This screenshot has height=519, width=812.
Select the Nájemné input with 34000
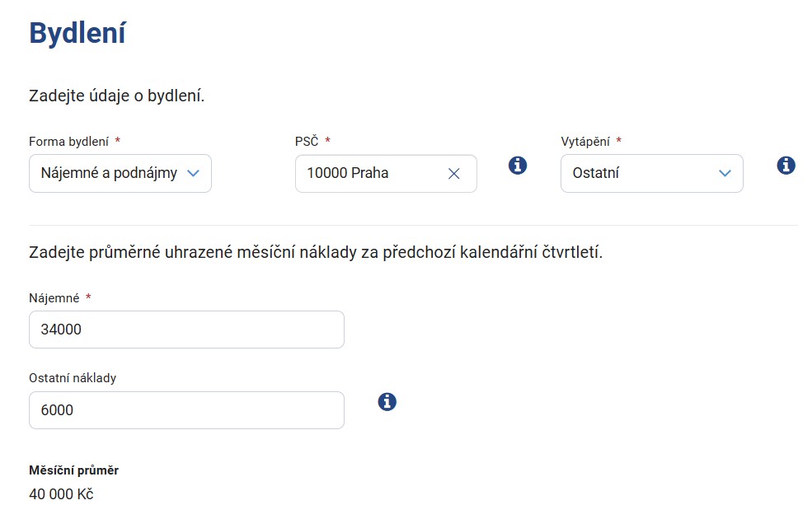pos(186,330)
